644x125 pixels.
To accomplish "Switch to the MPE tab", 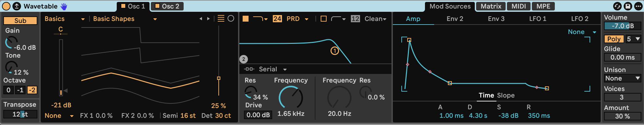I will click(x=543, y=6).
